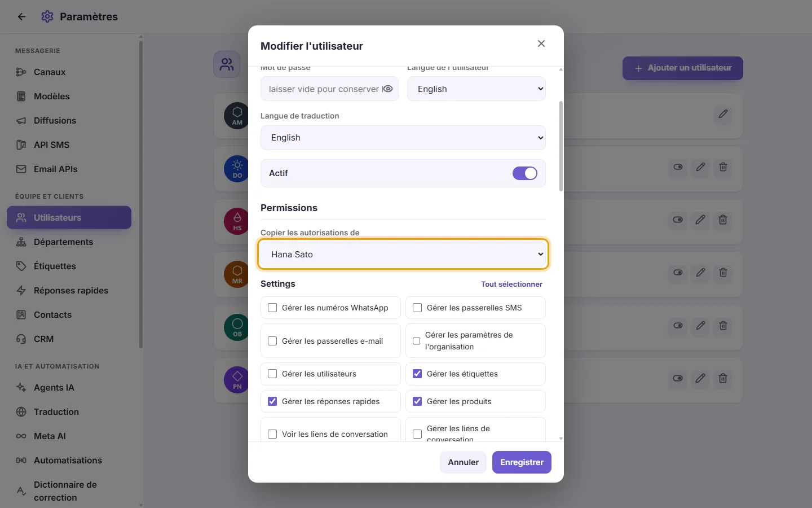Delete the OB user with trash icon

tap(723, 326)
